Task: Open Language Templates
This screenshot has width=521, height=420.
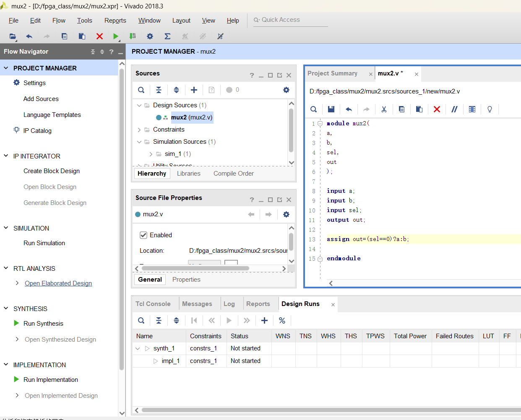Action: [x=52, y=115]
